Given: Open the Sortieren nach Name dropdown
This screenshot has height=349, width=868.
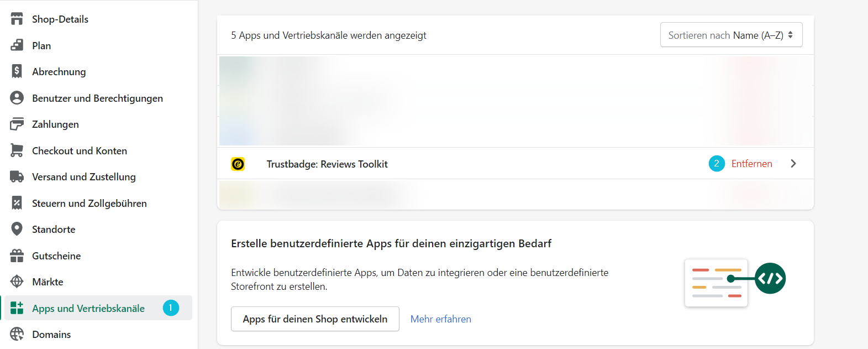Looking at the screenshot, I should [x=730, y=35].
